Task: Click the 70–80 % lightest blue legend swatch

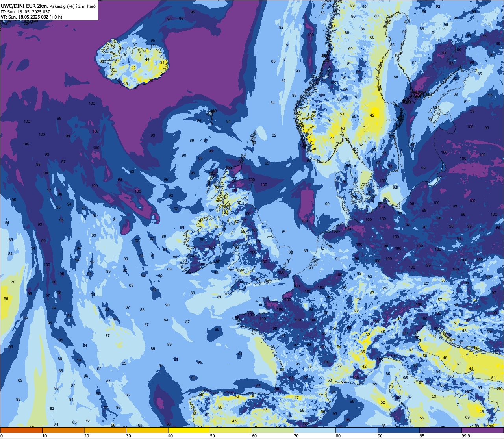Action: 315,430
